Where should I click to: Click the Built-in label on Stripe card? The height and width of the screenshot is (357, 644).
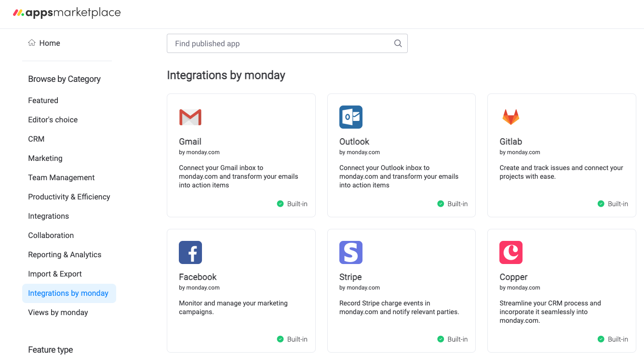457,339
